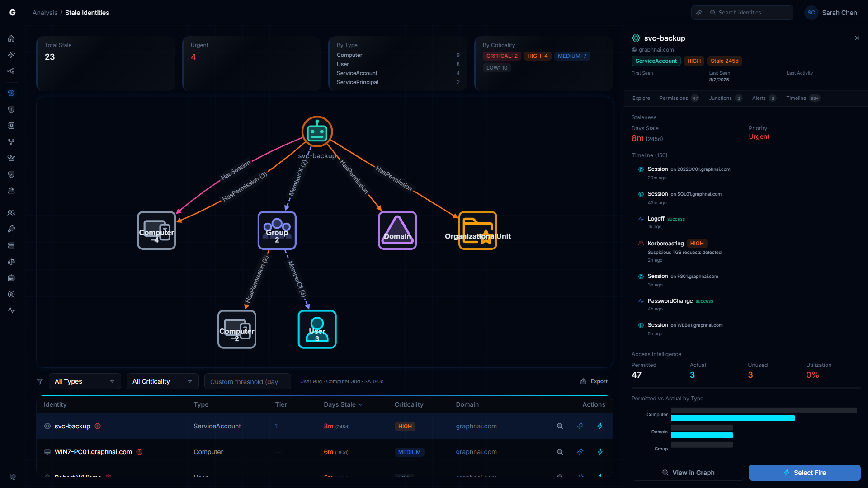Open the key-shaped Credentials icon in the sidebar
Image resolution: width=868 pixels, height=488 pixels.
(x=11, y=229)
